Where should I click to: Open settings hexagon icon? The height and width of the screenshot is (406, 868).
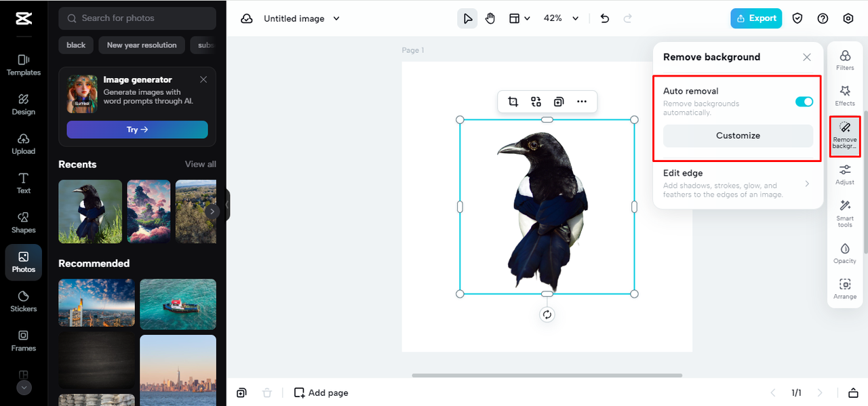point(848,18)
